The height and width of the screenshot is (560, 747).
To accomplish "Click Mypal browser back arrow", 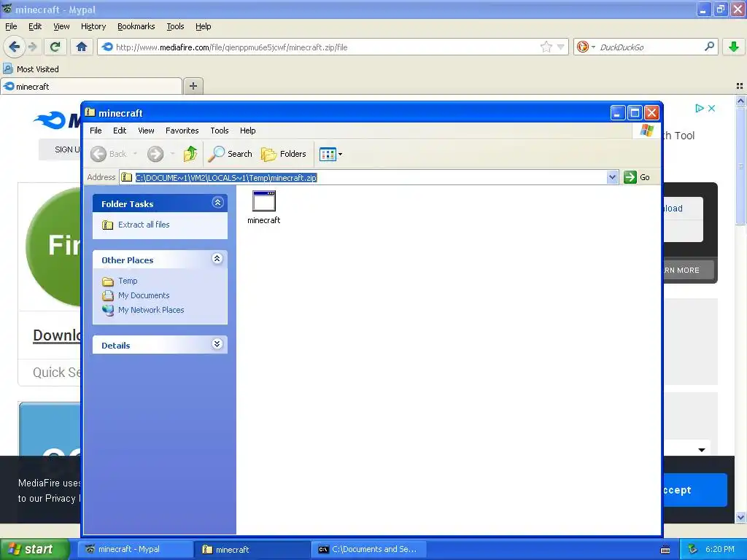I will point(14,47).
